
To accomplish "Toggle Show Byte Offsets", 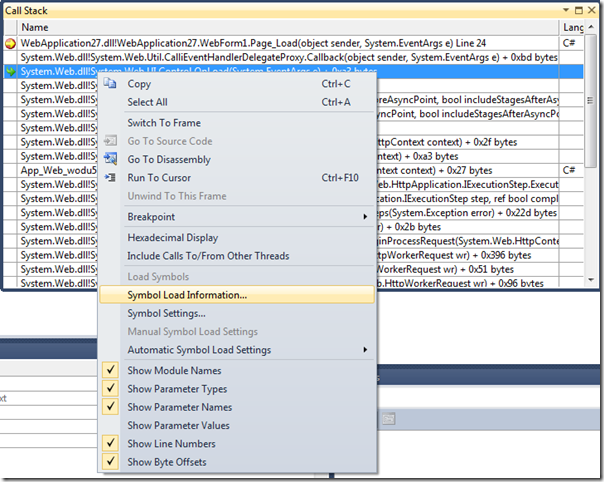I will pos(236,462).
